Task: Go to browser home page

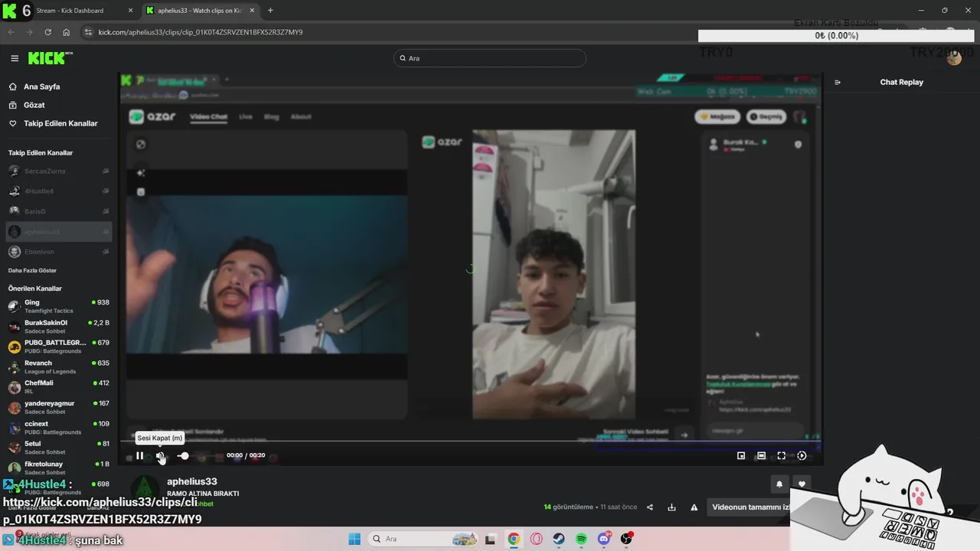Action: pyautogui.click(x=66, y=32)
